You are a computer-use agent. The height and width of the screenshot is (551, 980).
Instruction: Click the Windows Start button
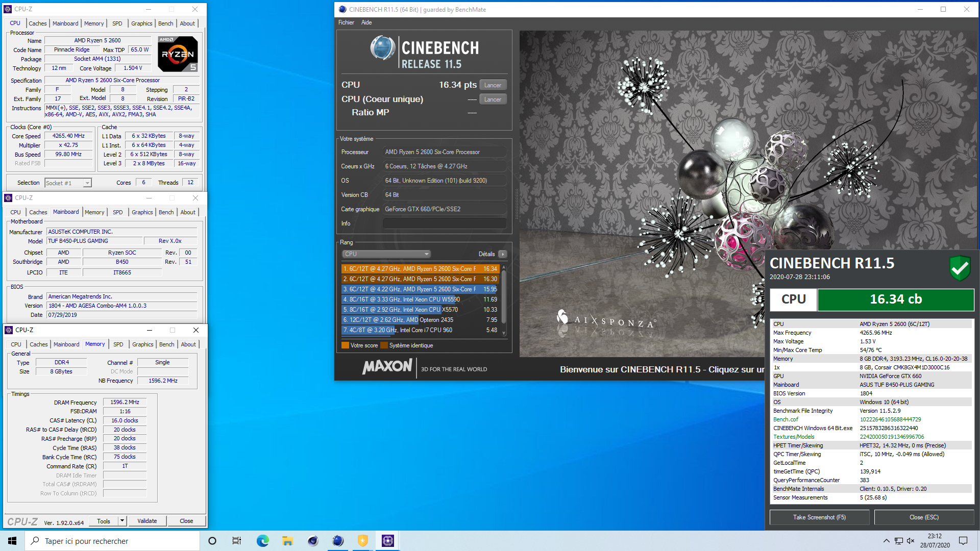[12, 541]
